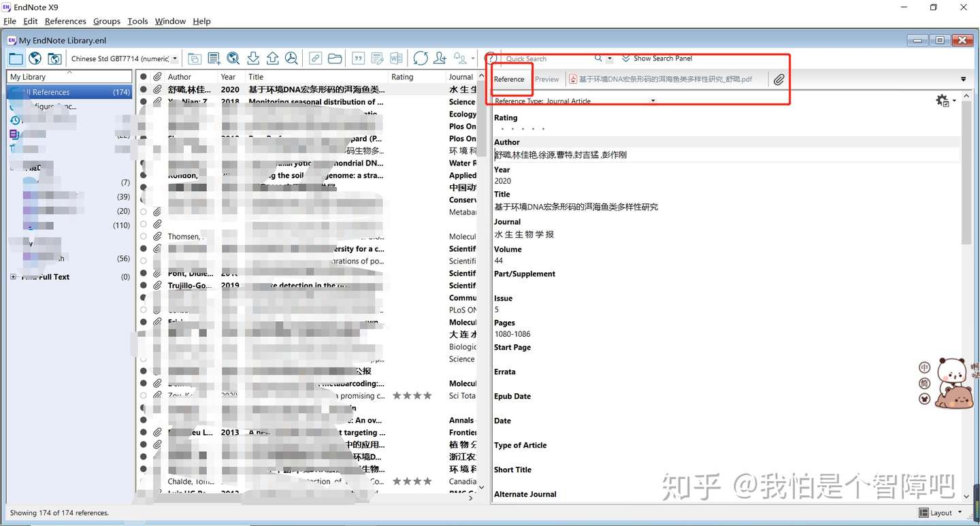Switch to Integrated Library and Online Mode
Viewport: 980px width, 526px height.
point(54,59)
